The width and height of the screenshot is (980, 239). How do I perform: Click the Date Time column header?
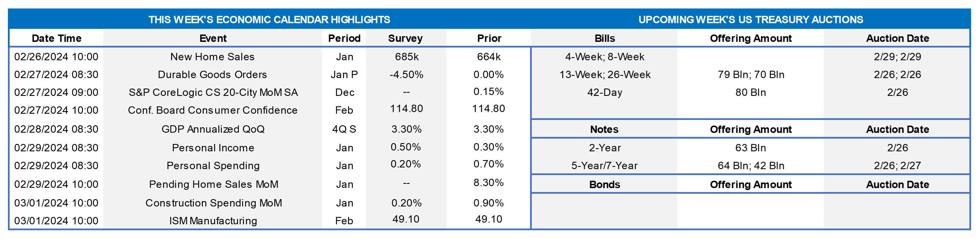pyautogui.click(x=56, y=38)
